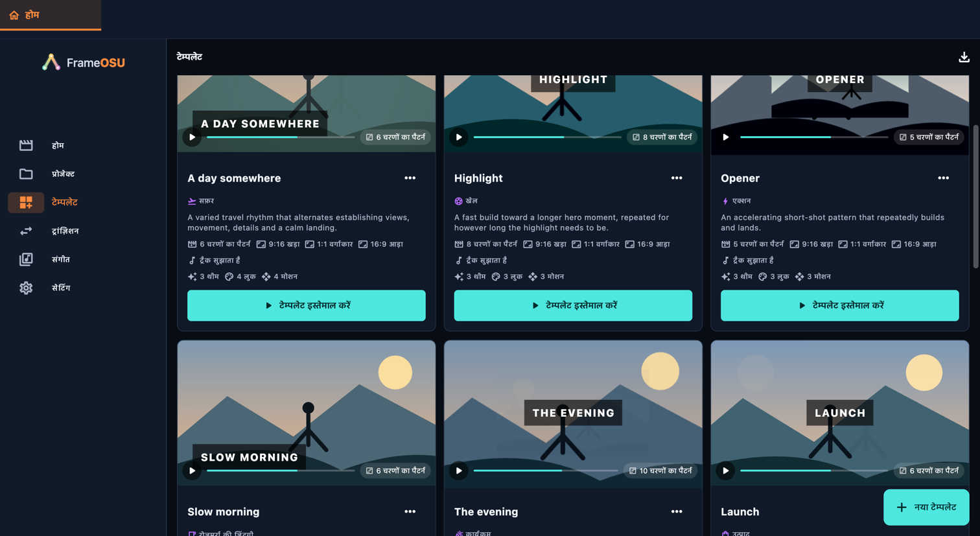Open the सेटिंग gear icon
Screen dimensions: 980x536
click(x=26, y=288)
